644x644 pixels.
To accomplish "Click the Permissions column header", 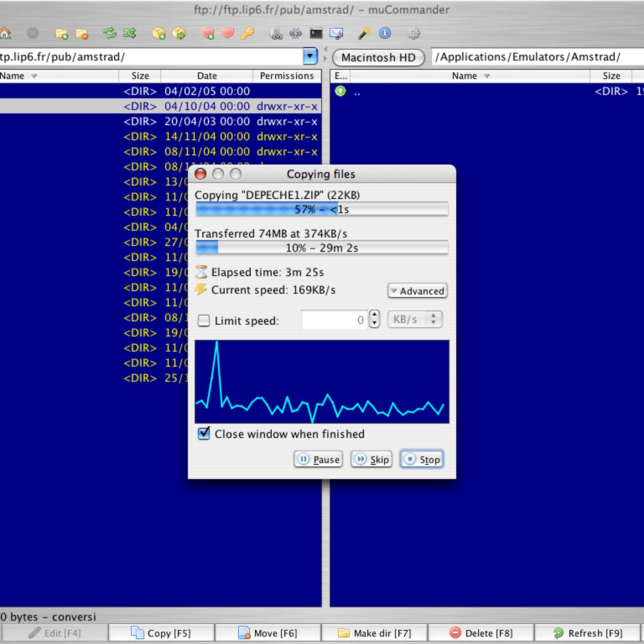I will (x=287, y=76).
